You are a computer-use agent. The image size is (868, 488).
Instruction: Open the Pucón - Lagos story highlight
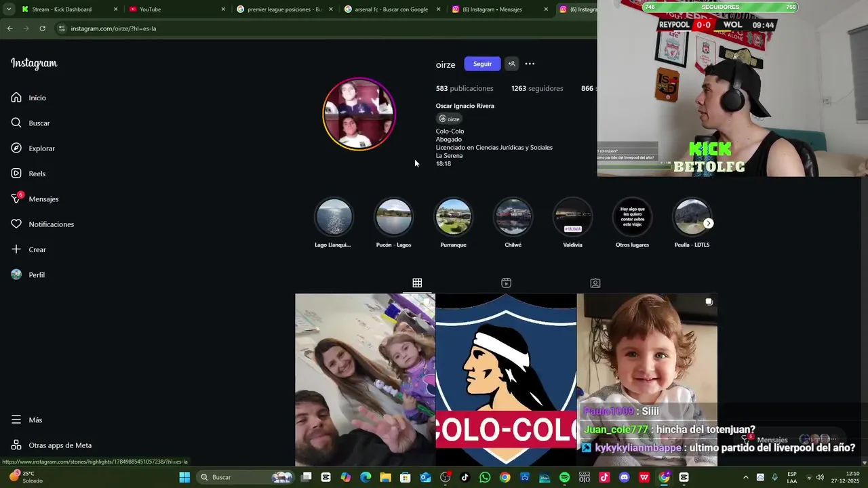coord(393,223)
